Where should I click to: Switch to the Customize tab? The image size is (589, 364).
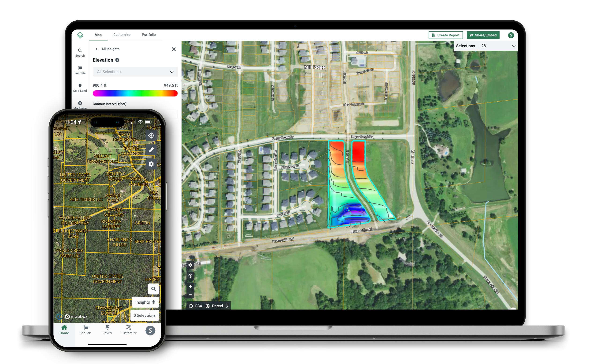(122, 35)
